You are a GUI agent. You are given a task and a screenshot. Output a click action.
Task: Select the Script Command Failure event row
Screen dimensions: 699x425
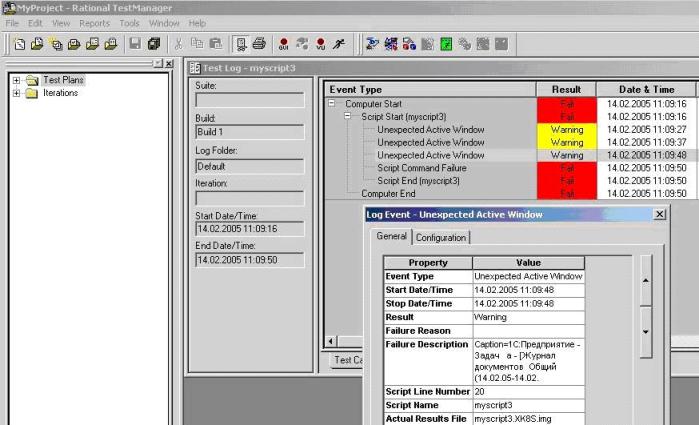click(422, 168)
